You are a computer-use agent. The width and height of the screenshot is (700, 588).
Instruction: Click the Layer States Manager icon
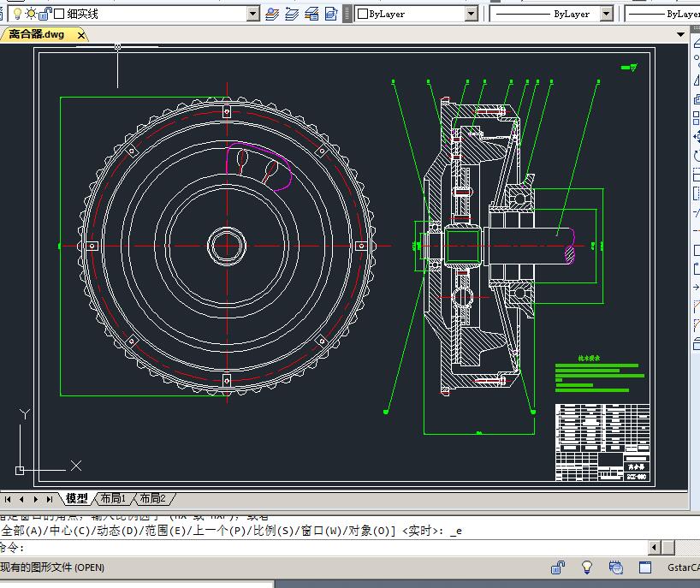pos(312,14)
